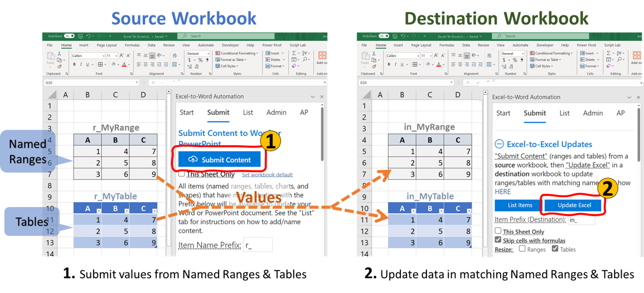Click Borders icon in Source Workbook ribbon

(x=100, y=65)
